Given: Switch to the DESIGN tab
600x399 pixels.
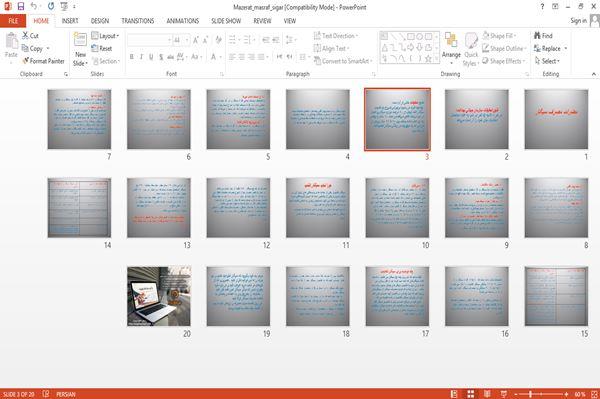Looking at the screenshot, I should [100, 21].
